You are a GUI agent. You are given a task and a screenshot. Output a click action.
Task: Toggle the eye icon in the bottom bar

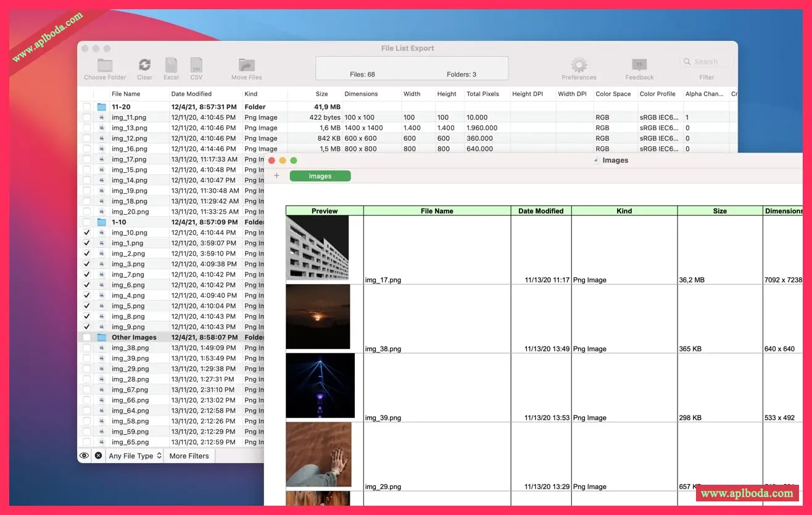[85, 456]
